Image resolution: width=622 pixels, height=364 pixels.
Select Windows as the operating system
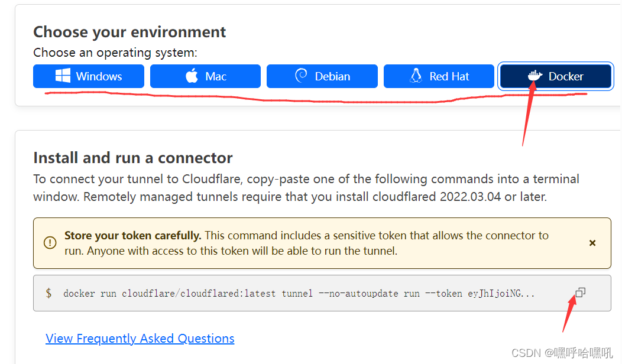[x=89, y=76]
